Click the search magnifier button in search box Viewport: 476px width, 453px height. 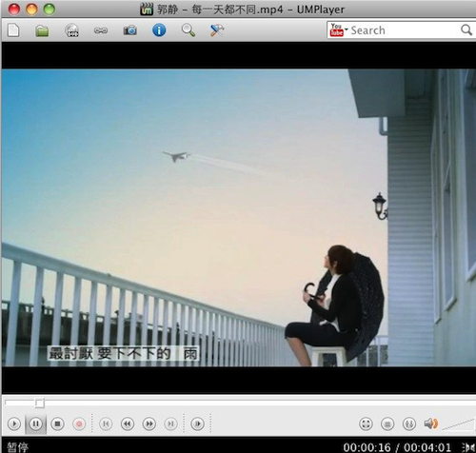(466, 30)
